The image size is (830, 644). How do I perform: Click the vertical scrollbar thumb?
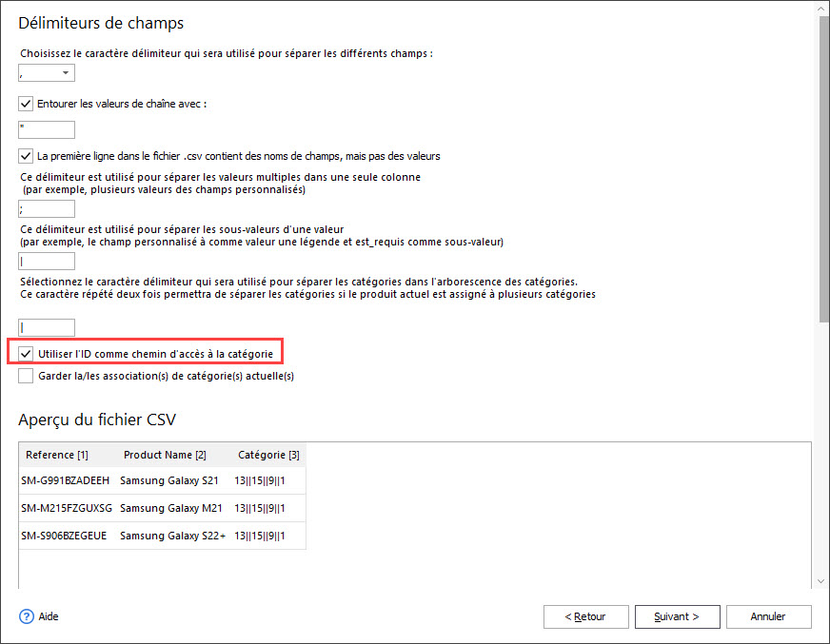tap(823, 168)
